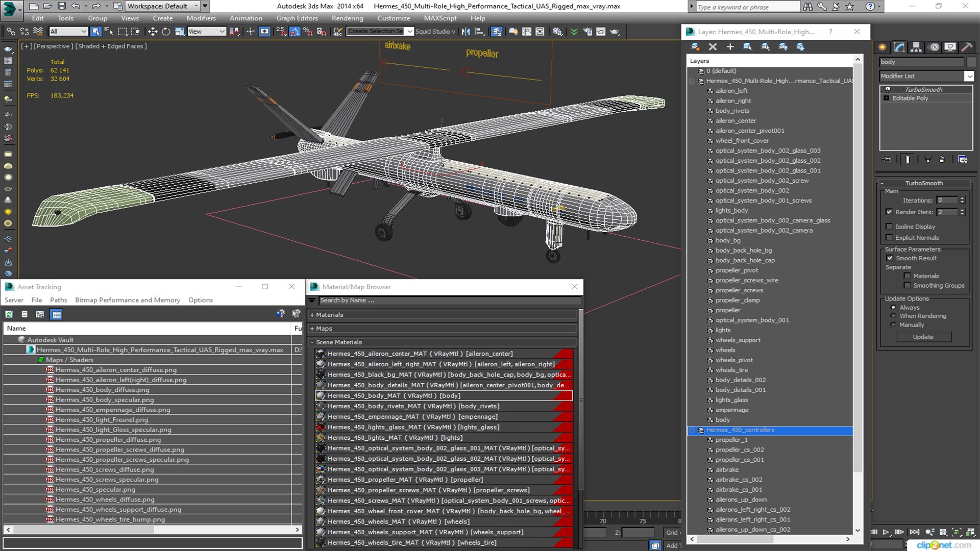Viewport: 980px width, 551px height.
Task: Select the Hermes_450_controllers layer row
Action: pos(770,430)
